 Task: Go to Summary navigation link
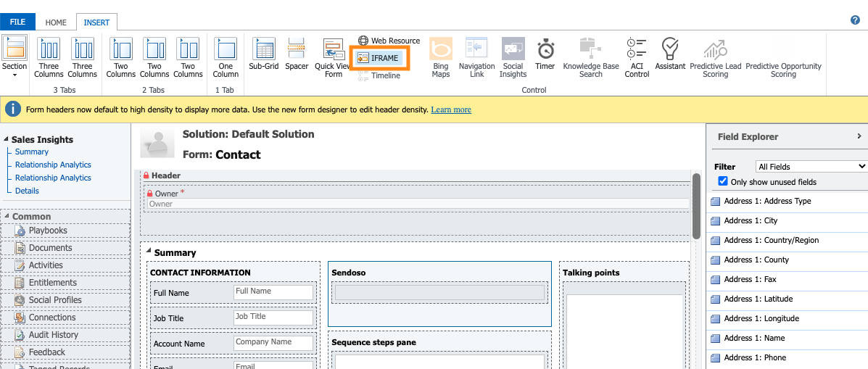32,152
